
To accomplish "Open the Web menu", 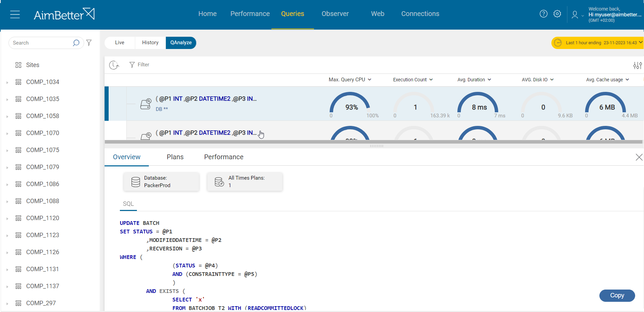I will pos(378,14).
